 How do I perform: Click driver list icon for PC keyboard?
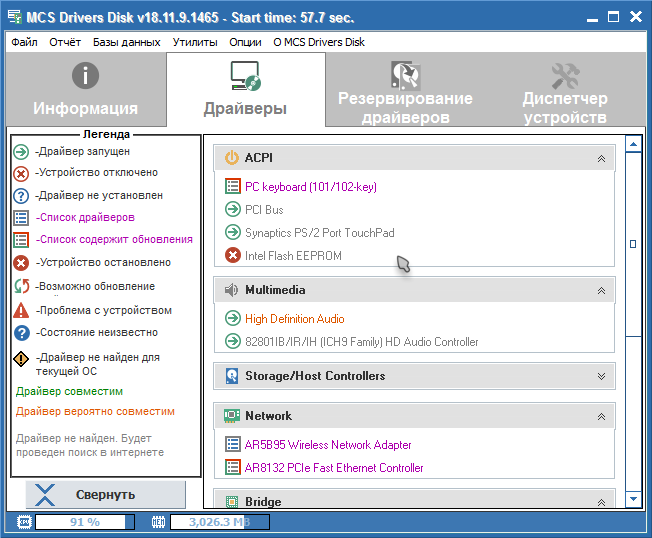tap(233, 186)
